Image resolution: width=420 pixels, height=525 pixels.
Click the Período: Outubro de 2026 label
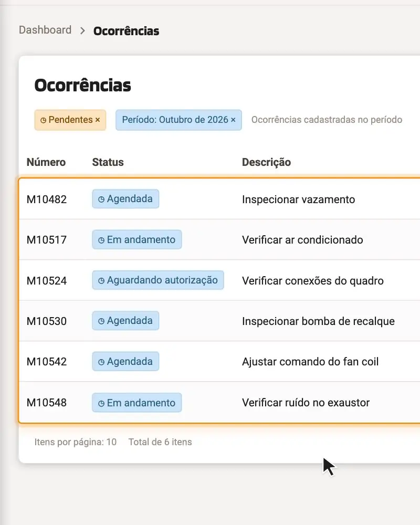[175, 120]
